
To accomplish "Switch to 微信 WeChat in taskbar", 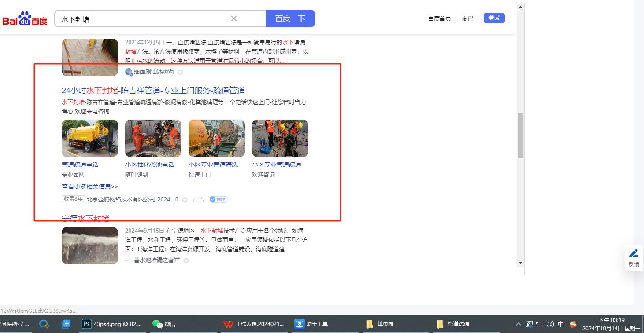I will [x=164, y=324].
